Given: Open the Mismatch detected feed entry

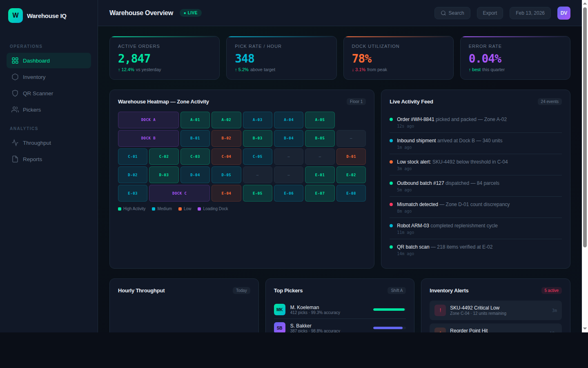Looking at the screenshot, I should (476, 207).
